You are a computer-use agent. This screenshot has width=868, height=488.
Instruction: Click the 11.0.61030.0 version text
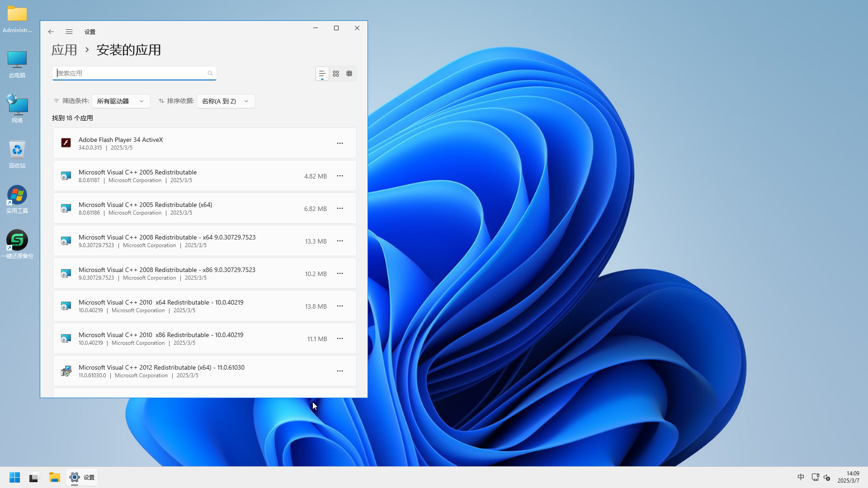(x=92, y=375)
